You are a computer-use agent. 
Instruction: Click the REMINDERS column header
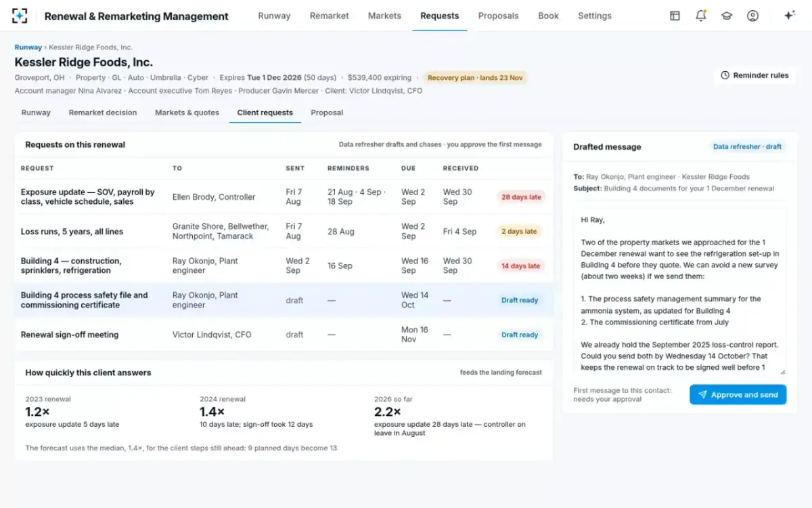[348, 168]
